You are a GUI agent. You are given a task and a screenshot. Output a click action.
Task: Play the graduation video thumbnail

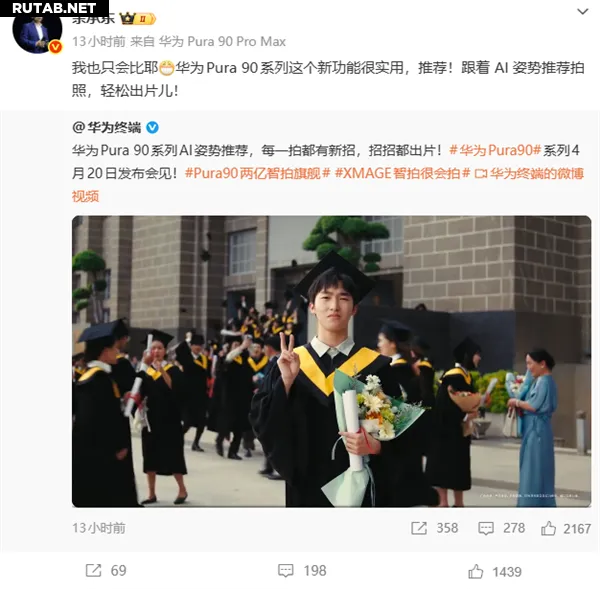(331, 361)
